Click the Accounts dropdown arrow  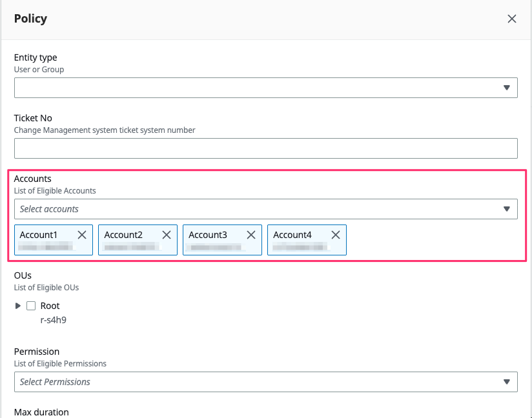coord(507,209)
